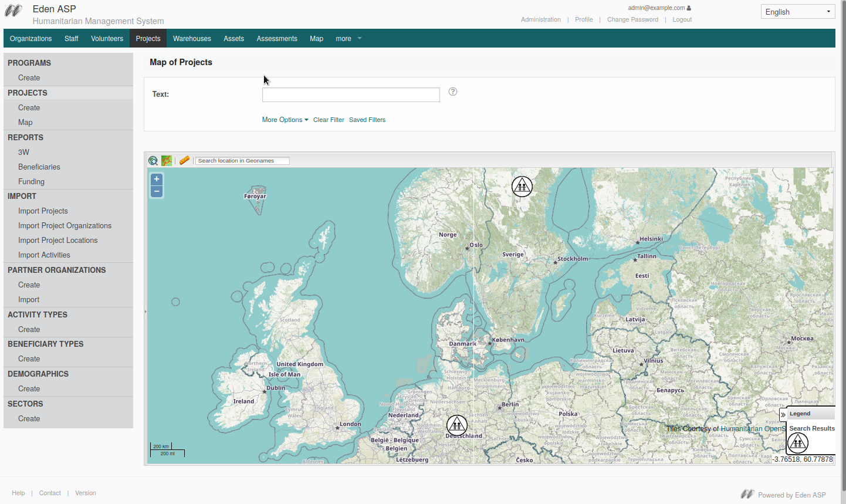
Task: Click Create under Projects
Action: (29, 108)
